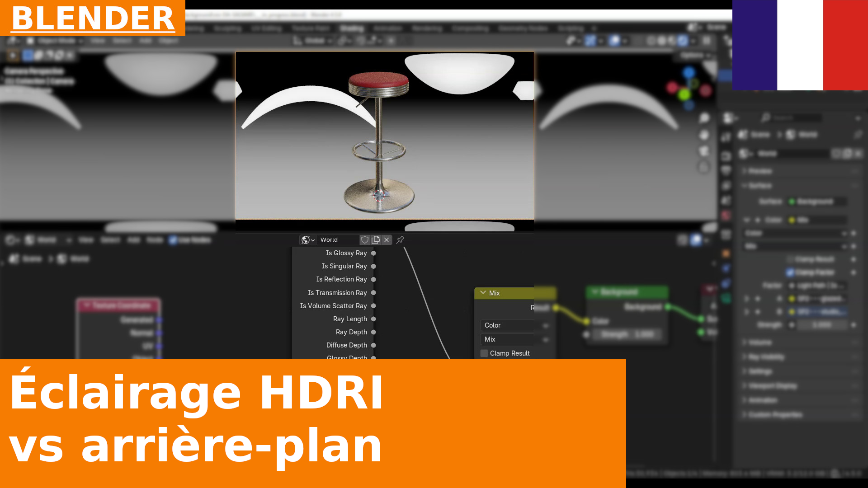This screenshot has width=868, height=488.
Task: Disable Clamp Factor checkbox in properties panel
Action: [790, 272]
